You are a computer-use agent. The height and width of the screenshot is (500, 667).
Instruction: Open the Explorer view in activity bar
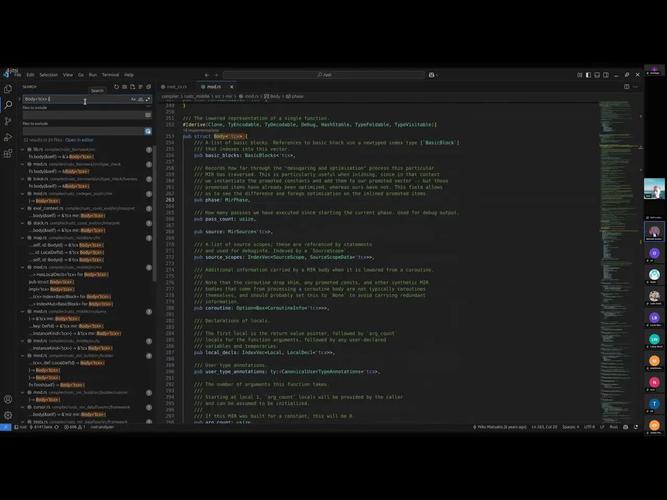pyautogui.click(x=8, y=89)
